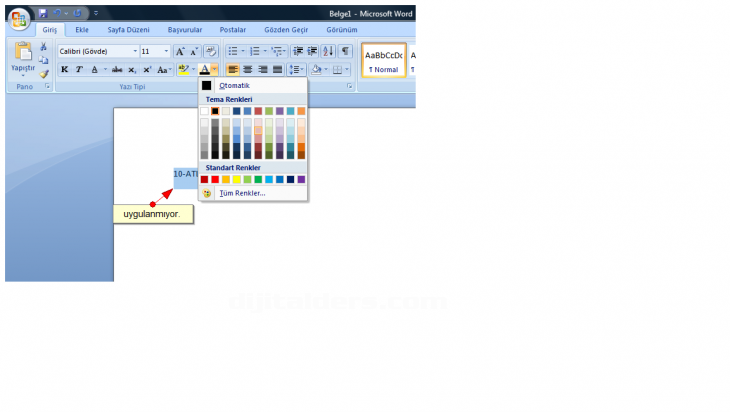Apply the Normal style
730x412 pixels.
384,61
